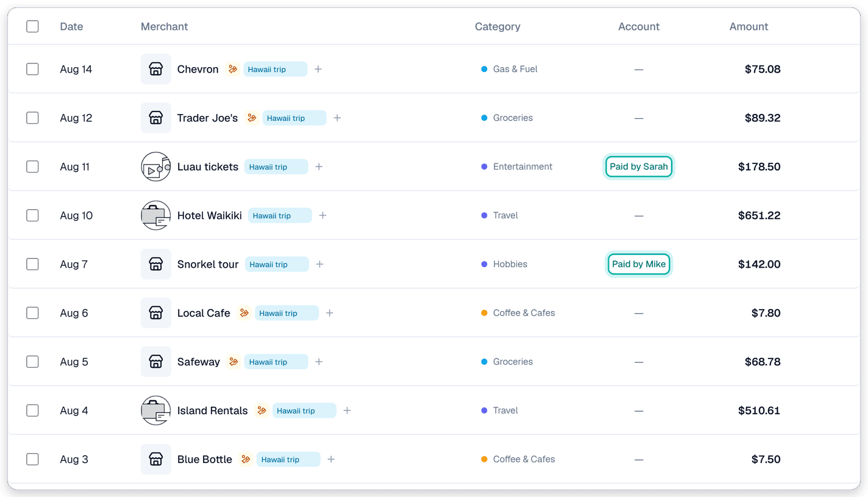Click the Paid by Sarah badge
868x497 pixels.
[639, 166]
